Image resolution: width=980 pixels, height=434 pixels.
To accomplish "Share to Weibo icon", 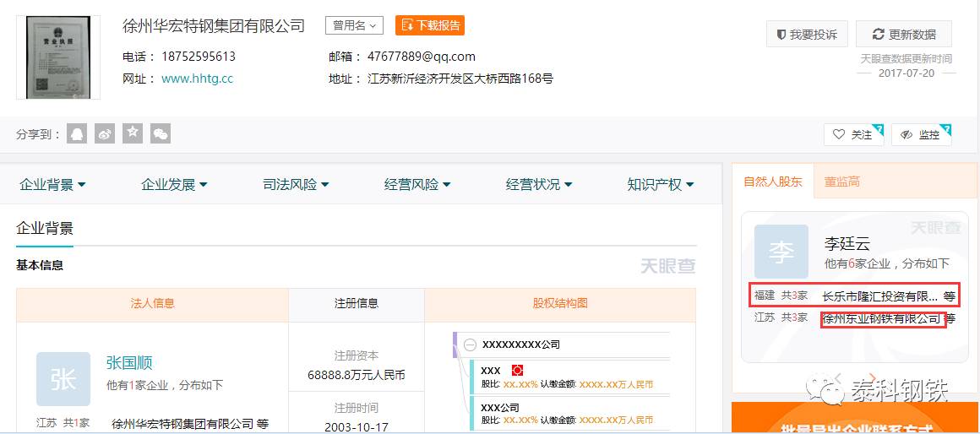I will tap(105, 133).
